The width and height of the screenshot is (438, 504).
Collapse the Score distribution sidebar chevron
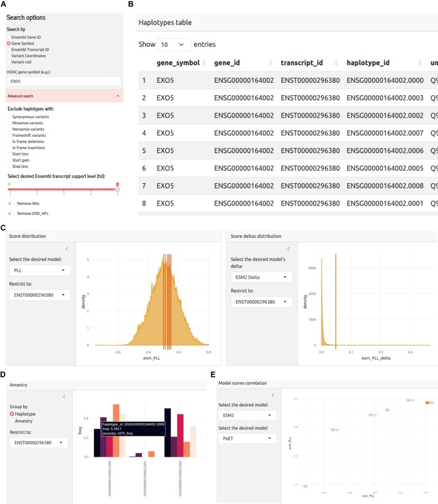tap(67, 249)
